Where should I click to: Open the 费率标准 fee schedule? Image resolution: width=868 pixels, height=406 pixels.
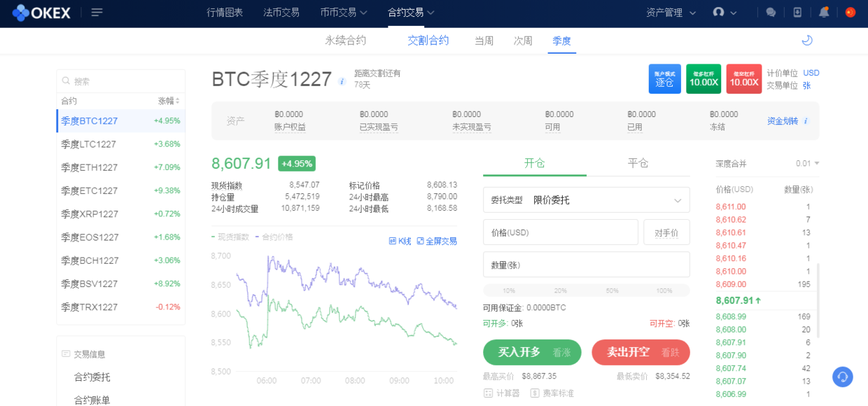[552, 393]
